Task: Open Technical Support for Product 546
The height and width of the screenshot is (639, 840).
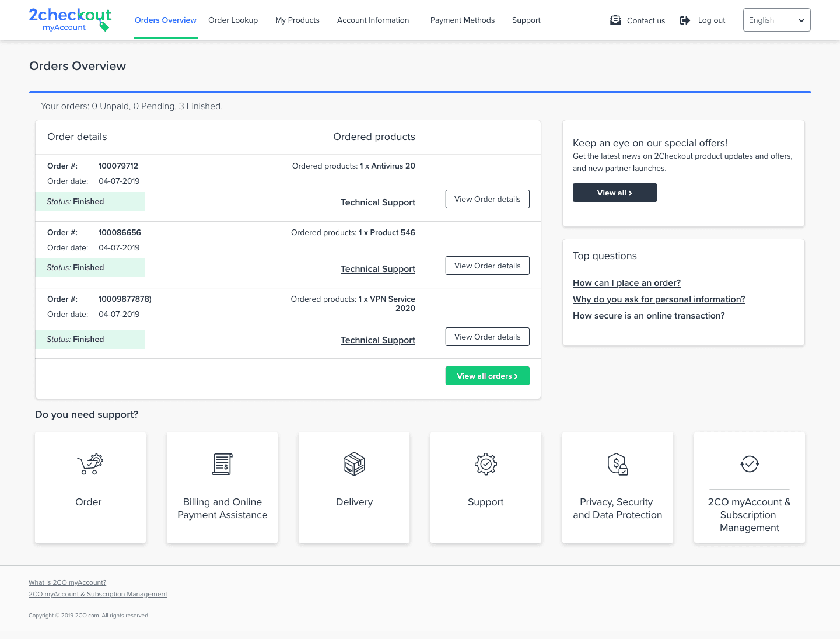Action: coord(378,269)
